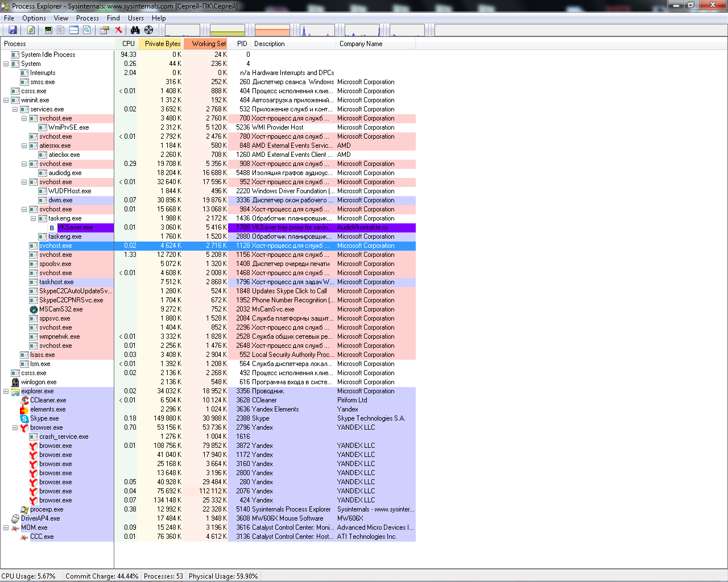Collapse the System process tree node
Image resolution: width=728 pixels, height=582 pixels.
pos(6,64)
